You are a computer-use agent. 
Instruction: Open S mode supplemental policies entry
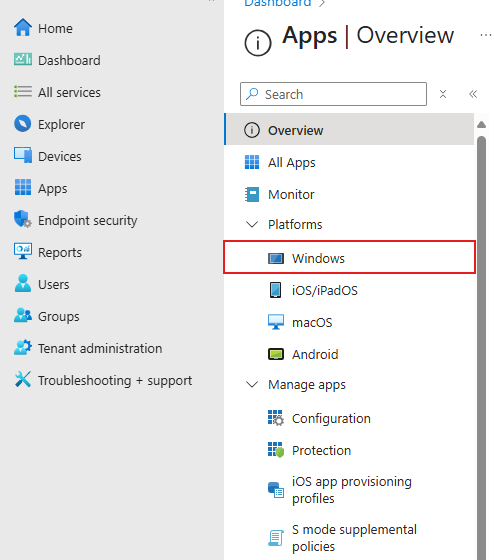349,538
